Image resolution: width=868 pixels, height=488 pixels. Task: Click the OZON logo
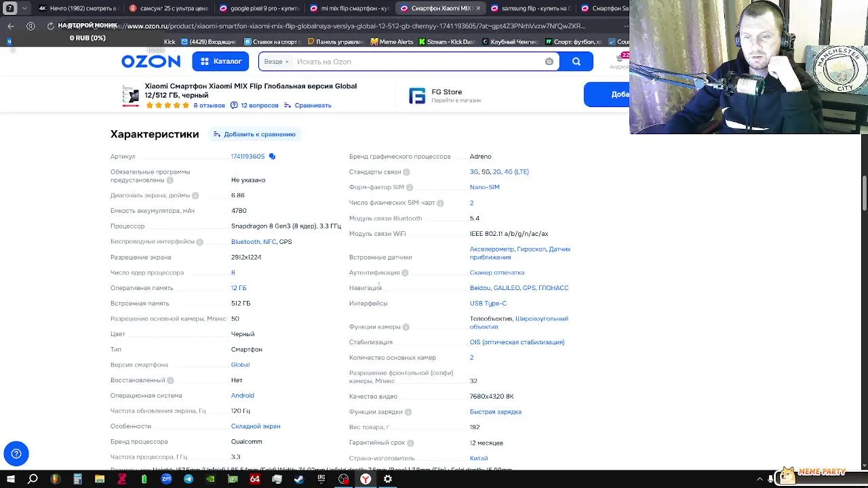pos(151,62)
